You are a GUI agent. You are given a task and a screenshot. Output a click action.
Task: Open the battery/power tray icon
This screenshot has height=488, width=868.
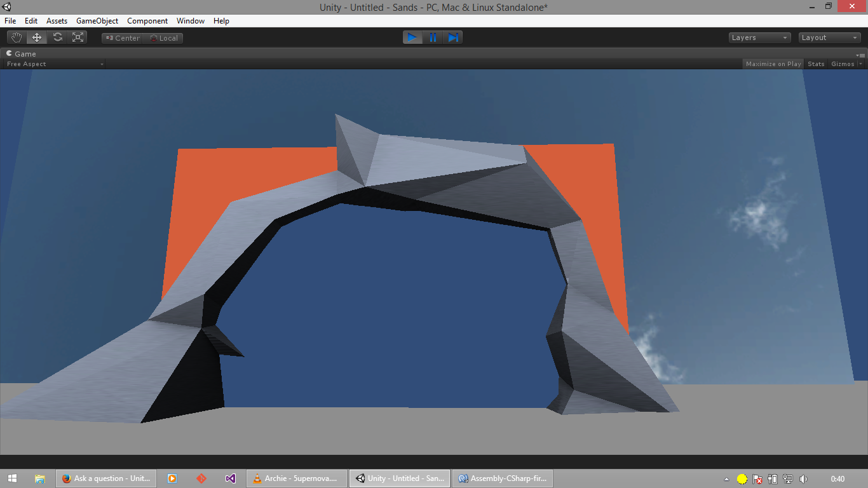tap(773, 479)
